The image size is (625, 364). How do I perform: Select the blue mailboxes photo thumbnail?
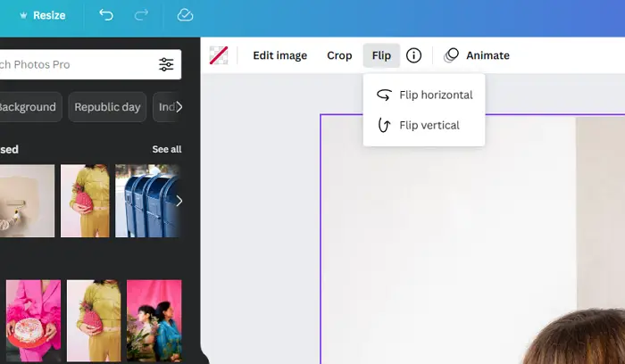pos(147,201)
